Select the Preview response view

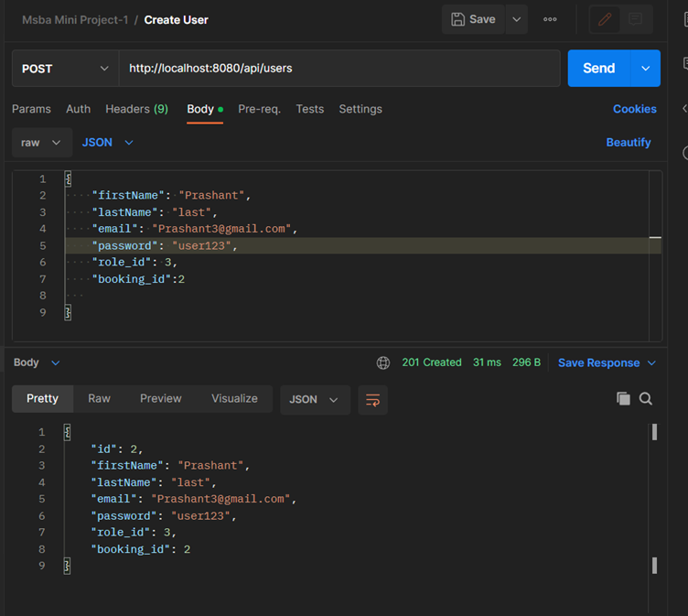(161, 399)
